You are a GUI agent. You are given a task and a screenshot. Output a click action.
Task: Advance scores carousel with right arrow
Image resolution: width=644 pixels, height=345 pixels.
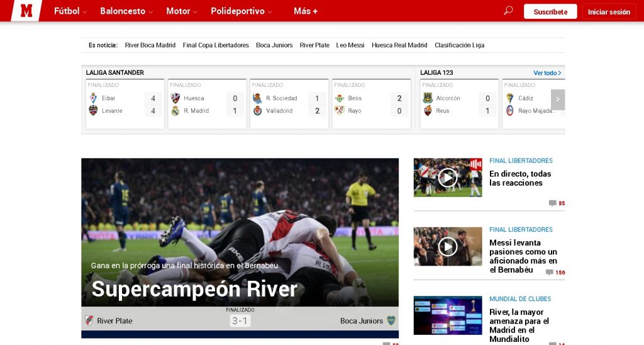pos(558,99)
